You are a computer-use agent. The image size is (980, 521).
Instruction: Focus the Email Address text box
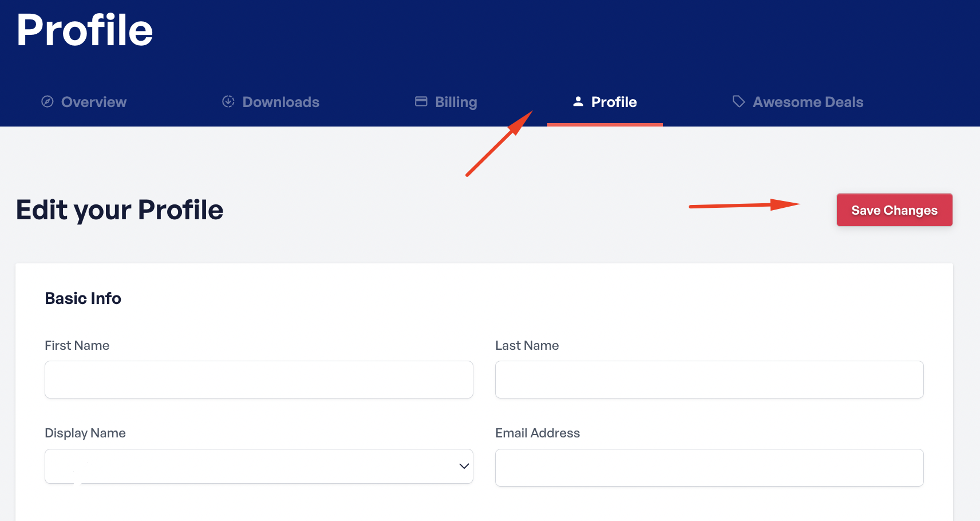[709, 468]
